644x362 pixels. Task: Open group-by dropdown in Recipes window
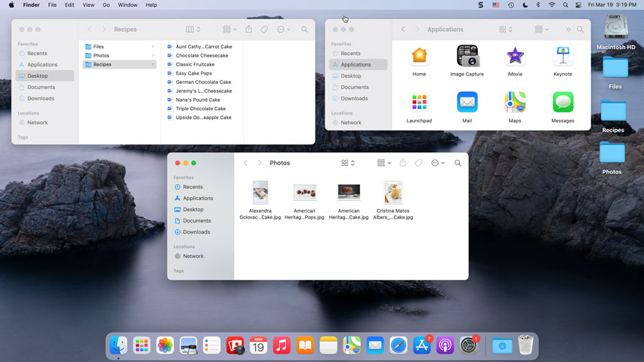[230, 29]
